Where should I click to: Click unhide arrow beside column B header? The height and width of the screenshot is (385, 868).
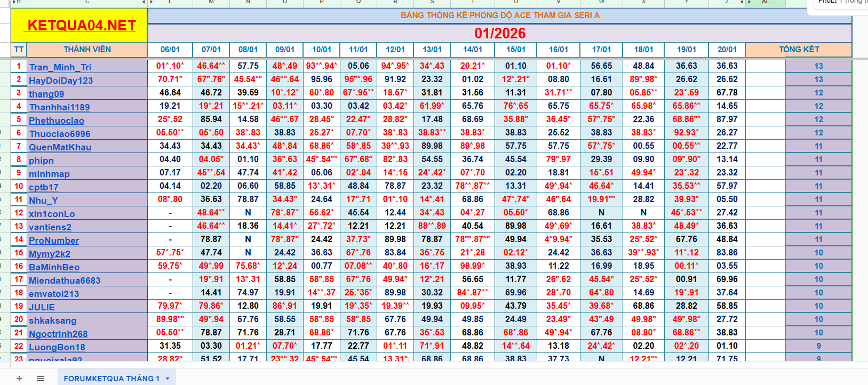pos(14,2)
